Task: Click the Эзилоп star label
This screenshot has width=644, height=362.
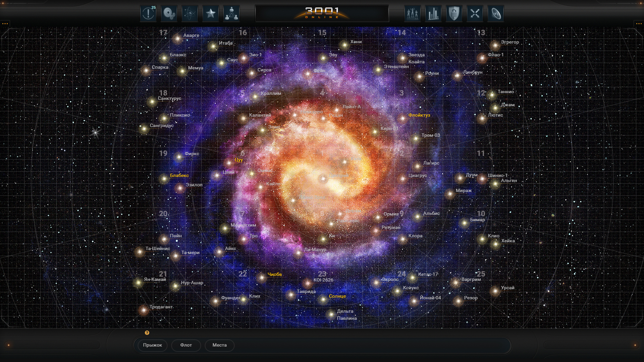Action: [194, 185]
